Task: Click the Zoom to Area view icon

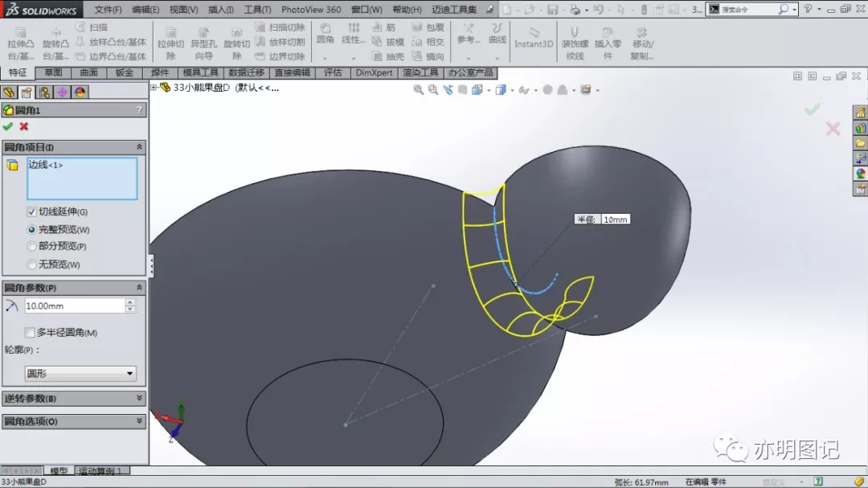Action: point(433,90)
